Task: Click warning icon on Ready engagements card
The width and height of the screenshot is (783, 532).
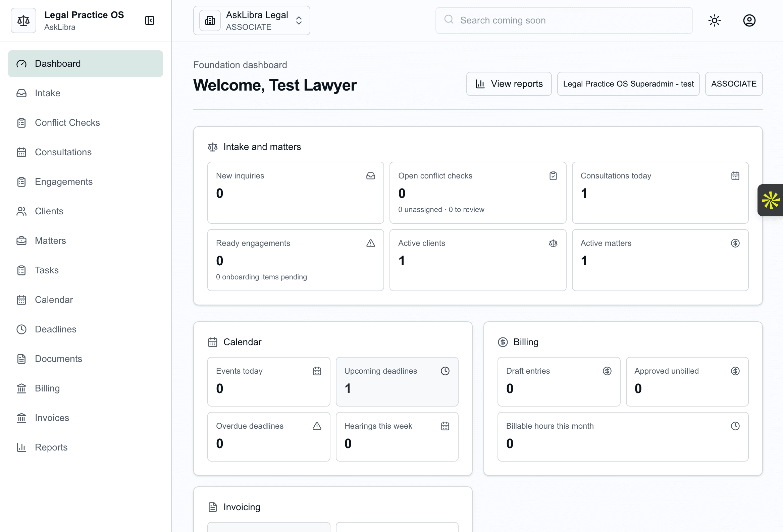Action: pyautogui.click(x=371, y=243)
